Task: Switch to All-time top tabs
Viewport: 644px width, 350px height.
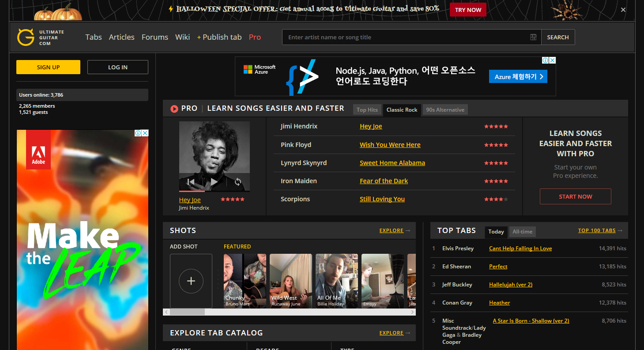Action: pos(522,232)
